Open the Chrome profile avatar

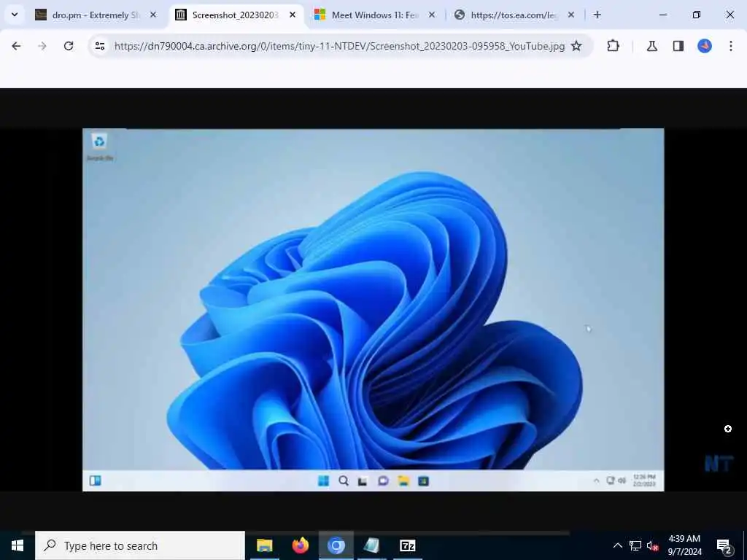[705, 46]
